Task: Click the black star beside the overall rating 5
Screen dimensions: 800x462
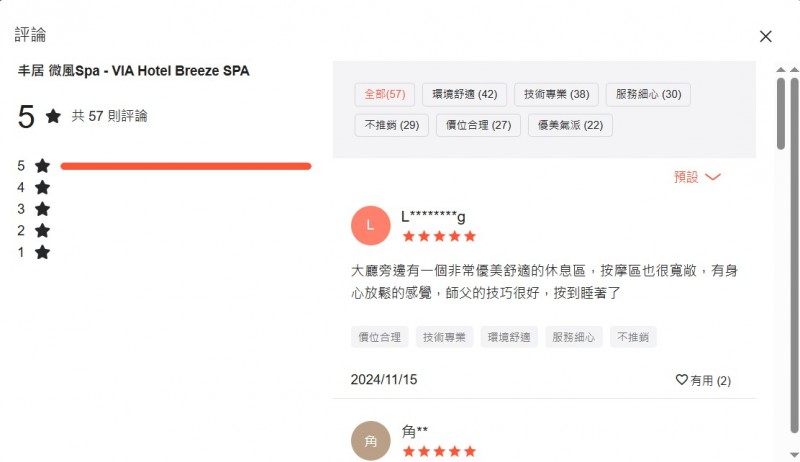Action: point(53,116)
